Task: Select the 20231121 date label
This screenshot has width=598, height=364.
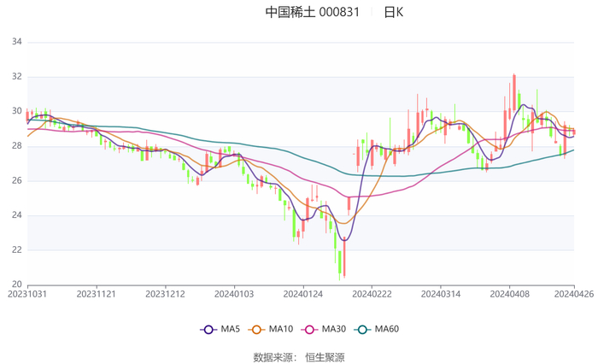Action: (97, 295)
